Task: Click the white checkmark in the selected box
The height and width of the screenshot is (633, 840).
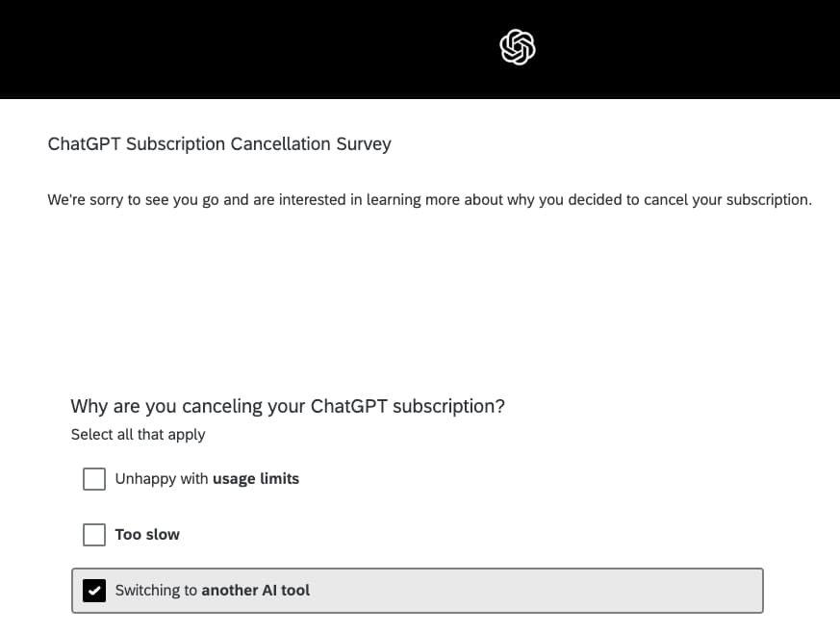Action: click(94, 591)
